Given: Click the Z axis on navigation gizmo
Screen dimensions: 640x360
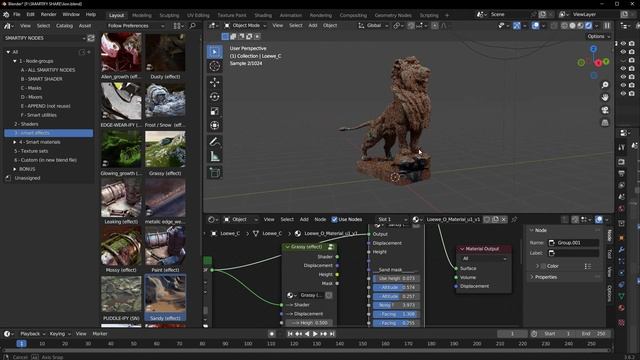Looking at the screenshot, I should tap(593, 49).
